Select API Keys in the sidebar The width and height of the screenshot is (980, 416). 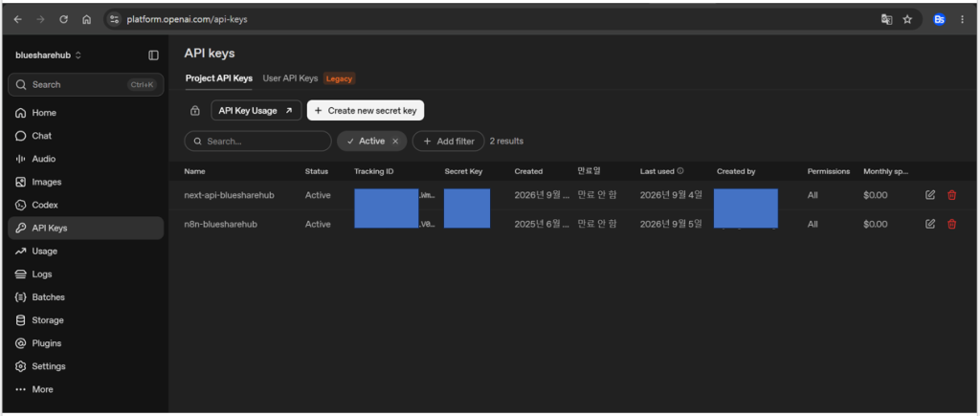click(x=85, y=228)
